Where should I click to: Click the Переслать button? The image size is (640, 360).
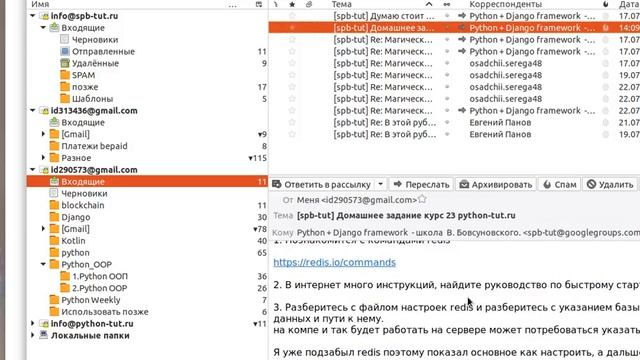421,184
